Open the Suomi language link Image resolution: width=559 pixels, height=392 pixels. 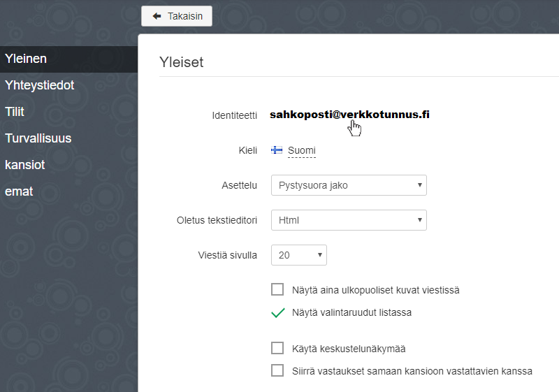point(301,150)
